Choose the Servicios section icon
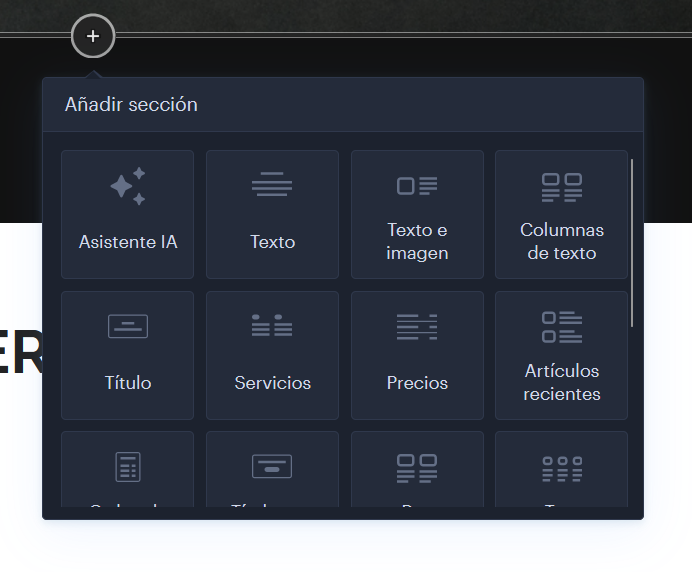This screenshot has width=692, height=572. pos(272,326)
